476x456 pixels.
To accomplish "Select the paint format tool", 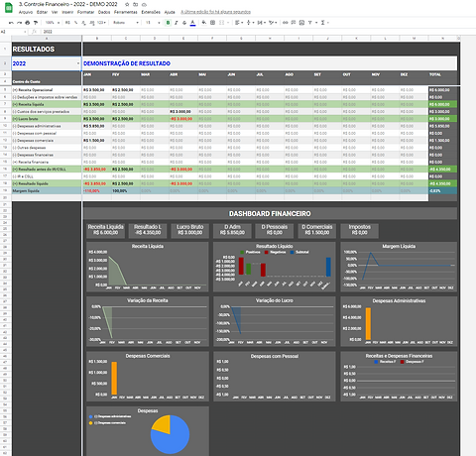I will 36,23.
